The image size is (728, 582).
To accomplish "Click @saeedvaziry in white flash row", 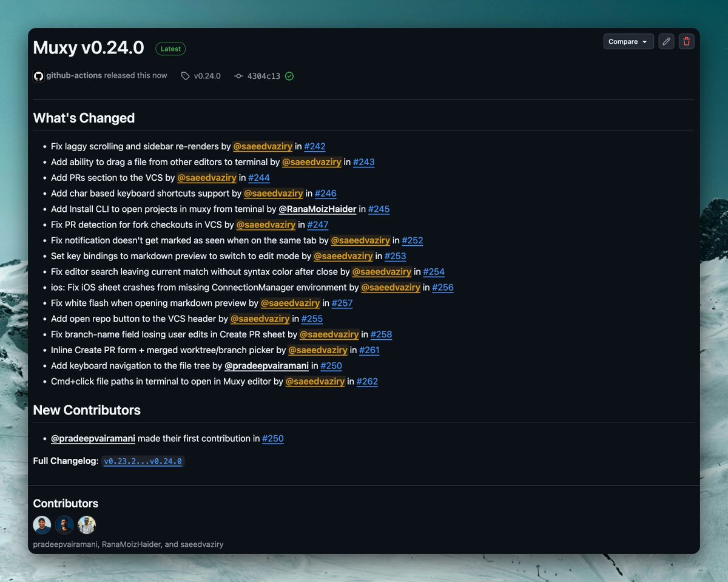I will [x=290, y=303].
